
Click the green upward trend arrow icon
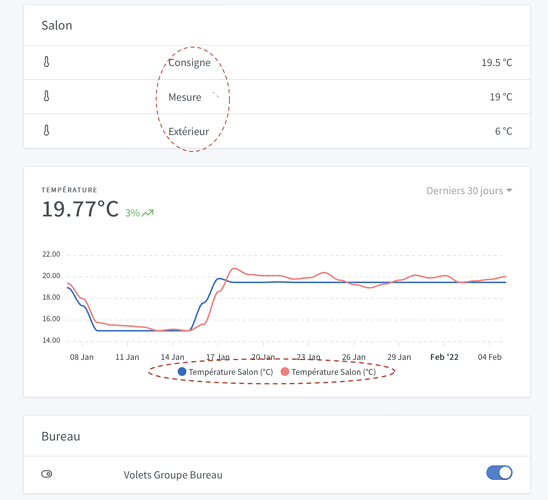(x=147, y=213)
